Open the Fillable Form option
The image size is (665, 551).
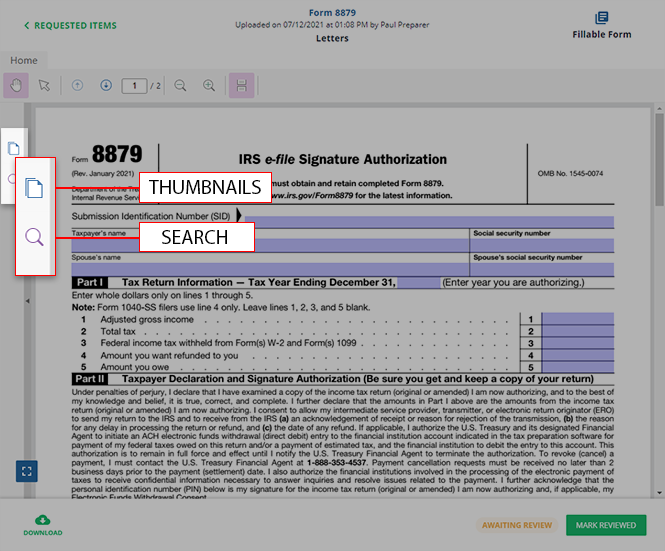pyautogui.click(x=601, y=25)
